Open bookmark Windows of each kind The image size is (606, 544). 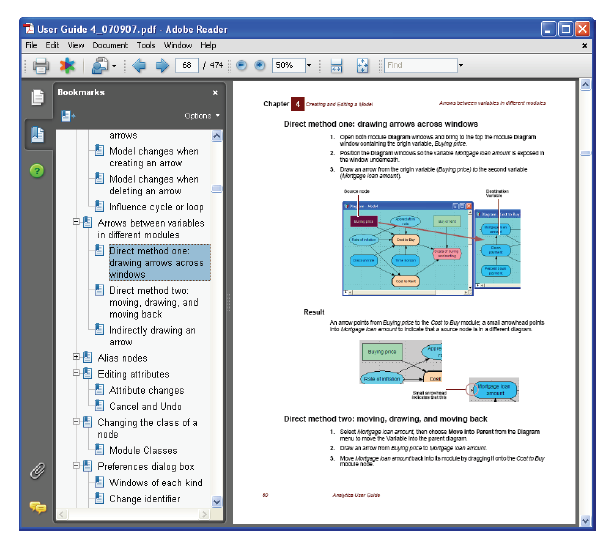156,483
